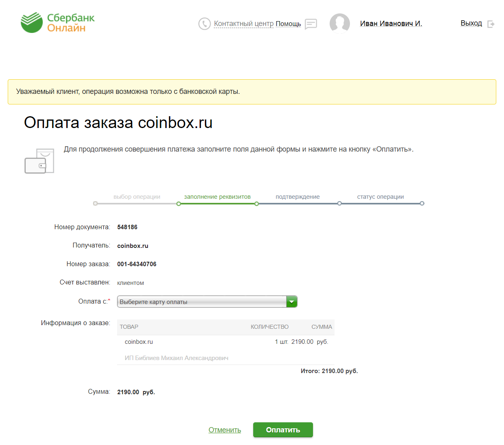Click the yellow bank card notice banner
Screen dimensions: 504x445
point(252,92)
